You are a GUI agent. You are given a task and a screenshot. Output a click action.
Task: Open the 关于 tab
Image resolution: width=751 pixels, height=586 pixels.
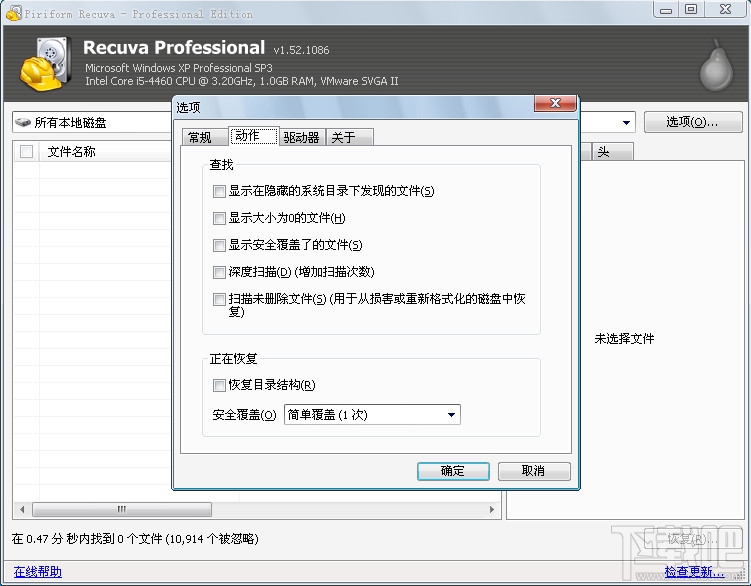[349, 138]
